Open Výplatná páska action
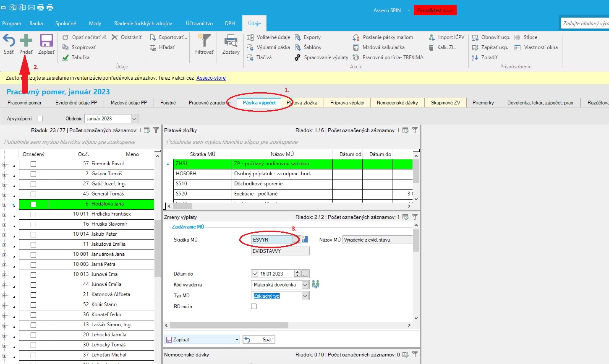The image size is (609, 364). tap(269, 47)
